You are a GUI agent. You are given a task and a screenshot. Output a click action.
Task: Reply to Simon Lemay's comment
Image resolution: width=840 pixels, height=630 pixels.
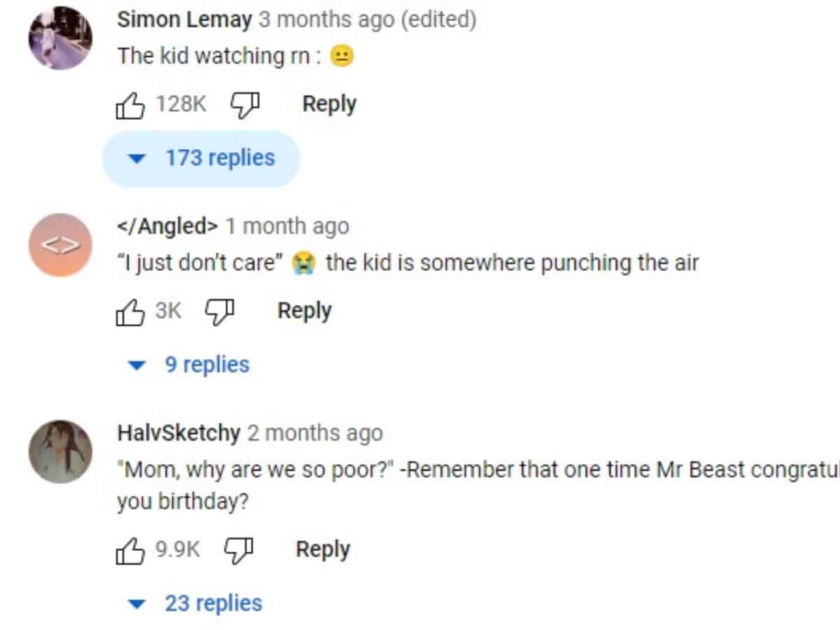tap(329, 104)
